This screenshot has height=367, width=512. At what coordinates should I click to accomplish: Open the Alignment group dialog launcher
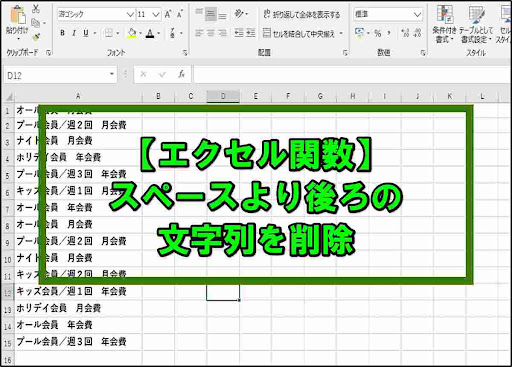[345, 53]
